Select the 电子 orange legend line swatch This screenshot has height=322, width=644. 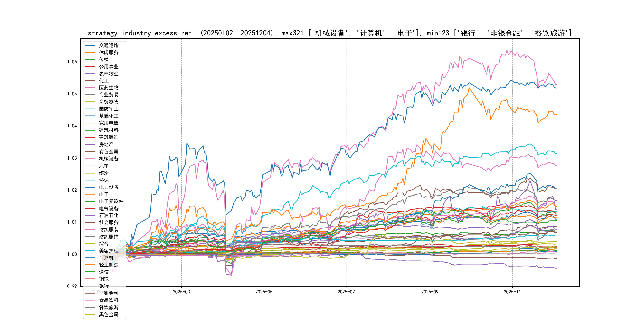tap(90, 194)
